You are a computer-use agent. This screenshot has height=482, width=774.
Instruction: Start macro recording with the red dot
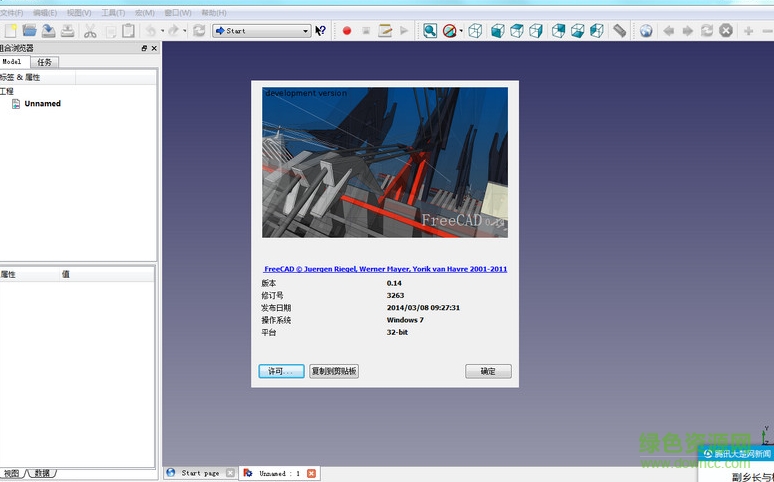[347, 31]
